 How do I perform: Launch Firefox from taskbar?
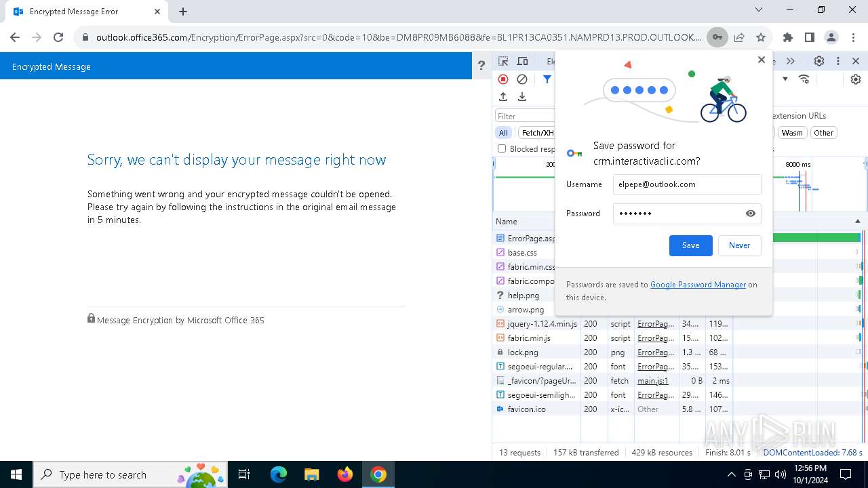pyautogui.click(x=345, y=474)
